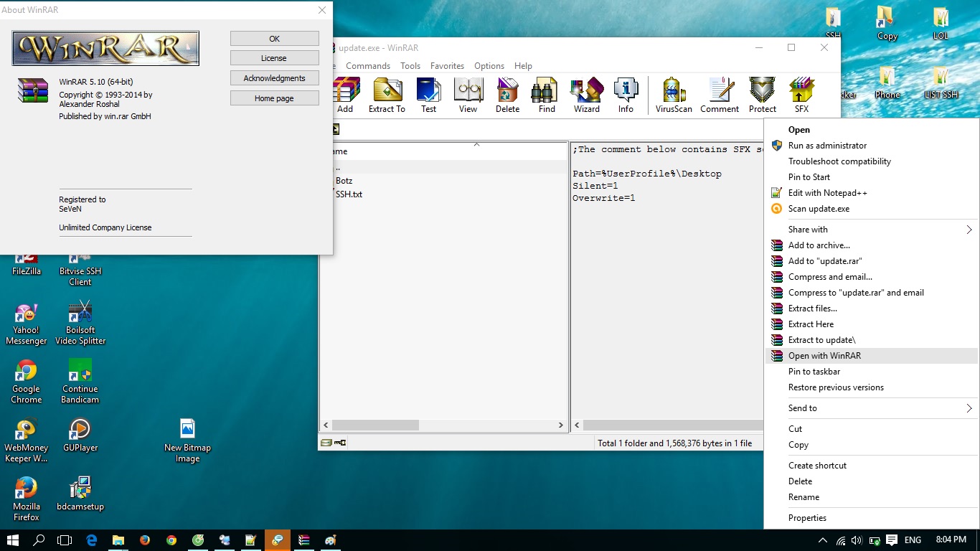Click the Acknowledgments button
The height and width of the screenshot is (551, 980).
click(x=274, y=78)
